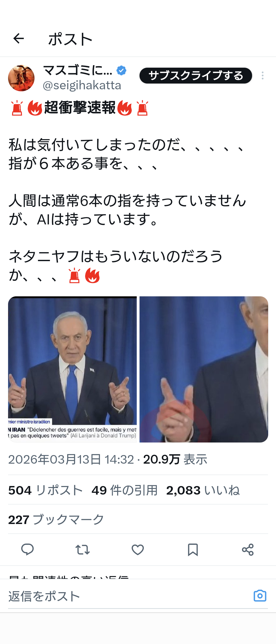This screenshot has height=644, width=276.
Task: View the 49 件の引用 quotes
Action: point(125,490)
